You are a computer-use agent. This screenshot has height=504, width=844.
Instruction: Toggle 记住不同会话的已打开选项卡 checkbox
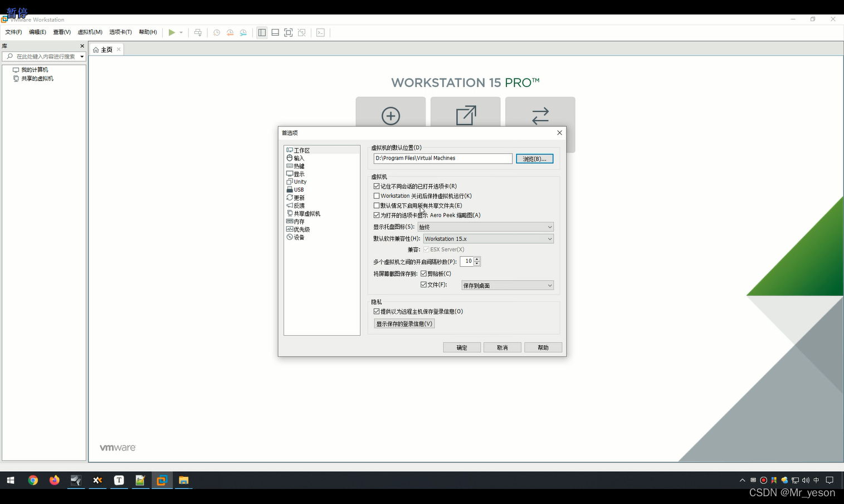(377, 186)
